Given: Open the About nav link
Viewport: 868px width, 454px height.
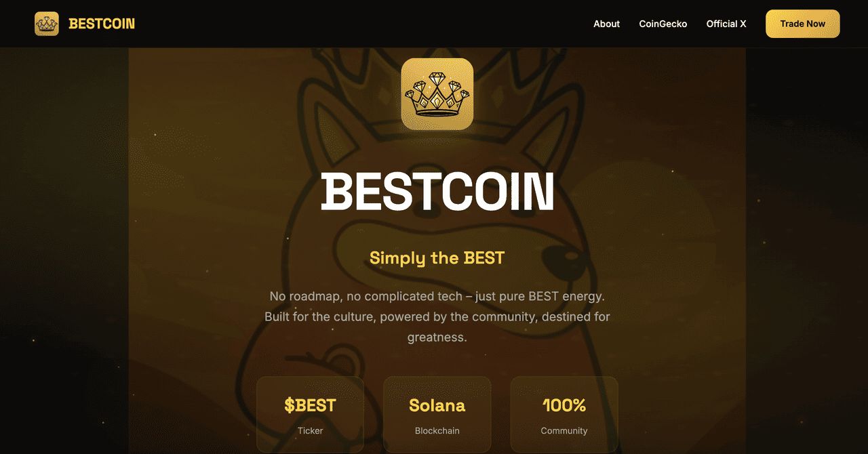Looking at the screenshot, I should point(606,24).
